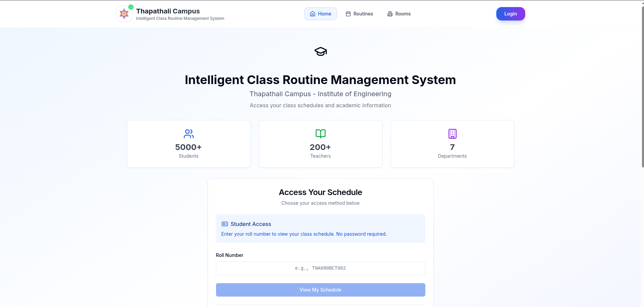
Task: Click the Thapathali Campus header title
Action: 168,11
